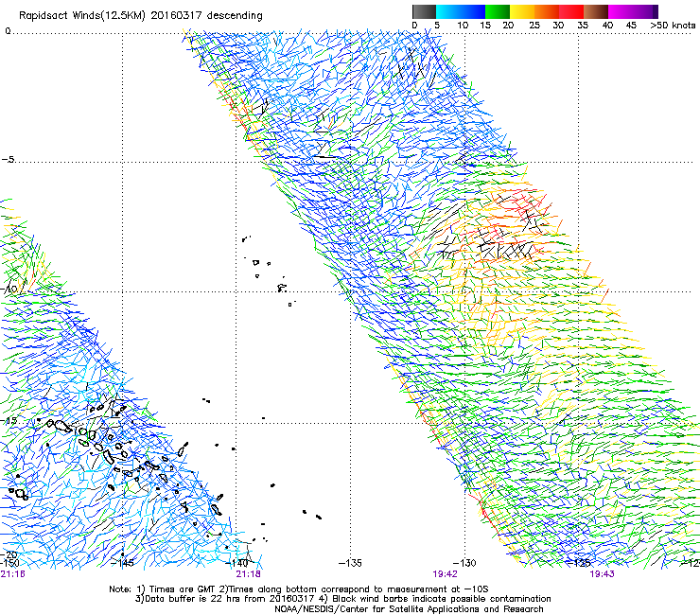Click the '21:16' overpass time label
Viewport: 700px width, 615px height.
13,574
